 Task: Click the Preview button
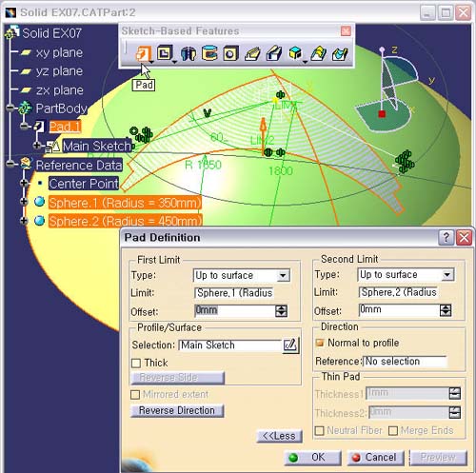[x=438, y=458]
